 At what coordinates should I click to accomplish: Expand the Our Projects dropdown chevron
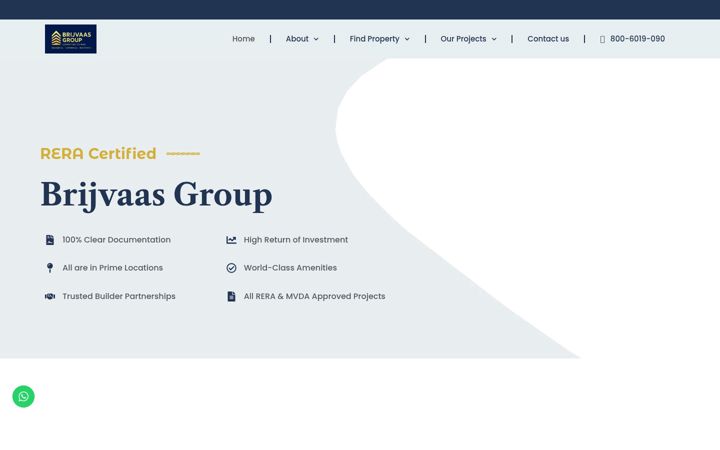tap(494, 39)
